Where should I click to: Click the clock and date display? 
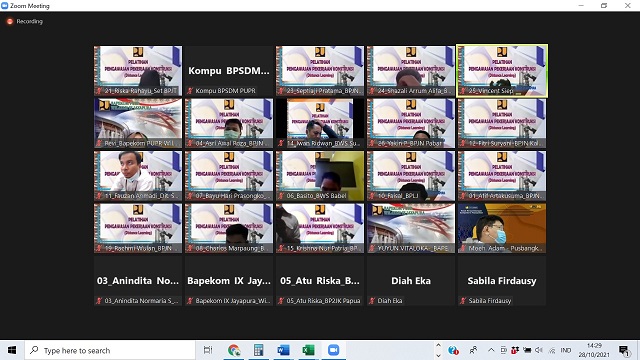(594, 350)
